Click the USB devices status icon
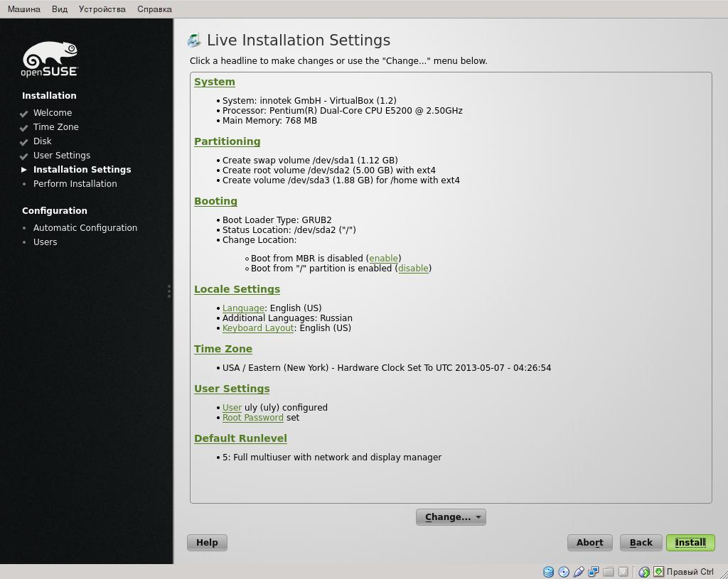 click(579, 572)
